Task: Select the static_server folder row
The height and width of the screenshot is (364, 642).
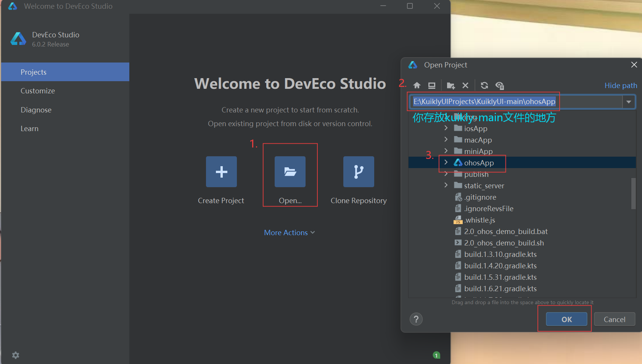Action: click(522, 186)
